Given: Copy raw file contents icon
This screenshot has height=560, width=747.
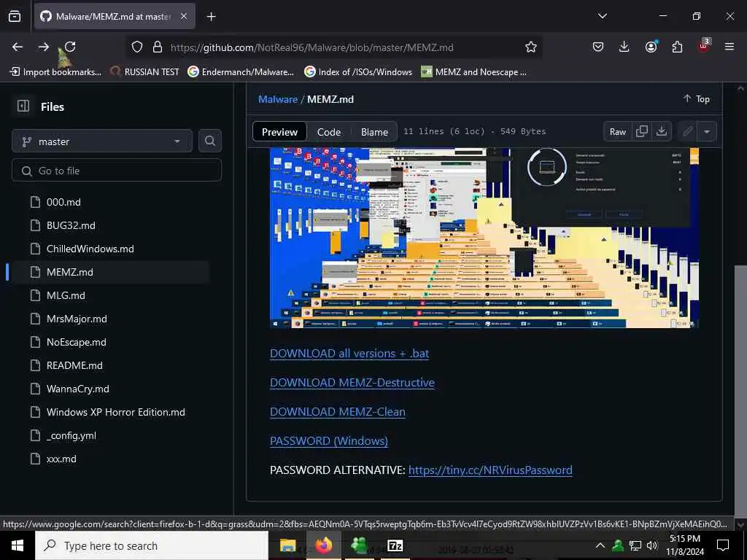Looking at the screenshot, I should click(642, 131).
